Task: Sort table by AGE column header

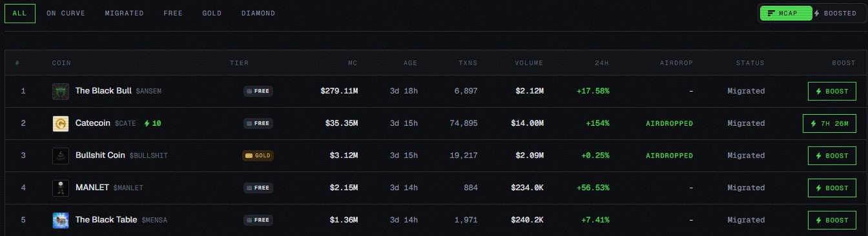Action: pyautogui.click(x=410, y=63)
